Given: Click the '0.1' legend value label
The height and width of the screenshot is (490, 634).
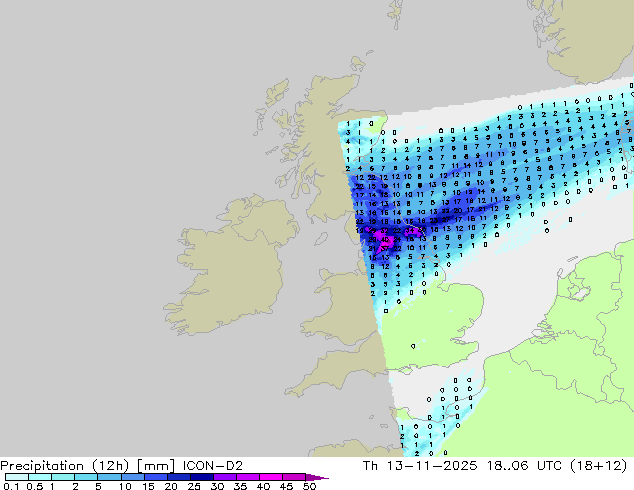Looking at the screenshot, I should click(11, 486).
